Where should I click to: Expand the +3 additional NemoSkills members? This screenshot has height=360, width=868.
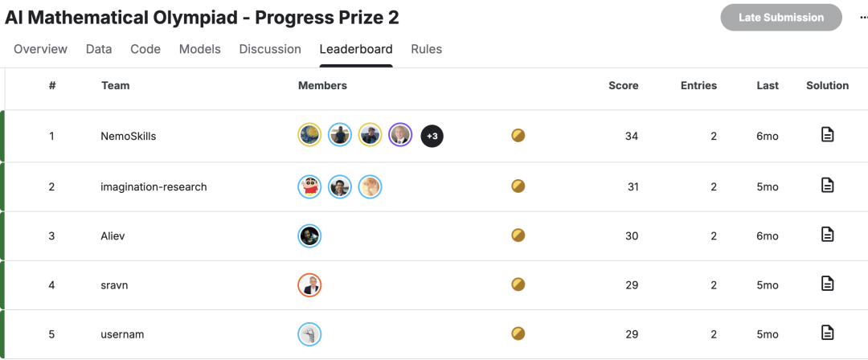pyautogui.click(x=432, y=136)
